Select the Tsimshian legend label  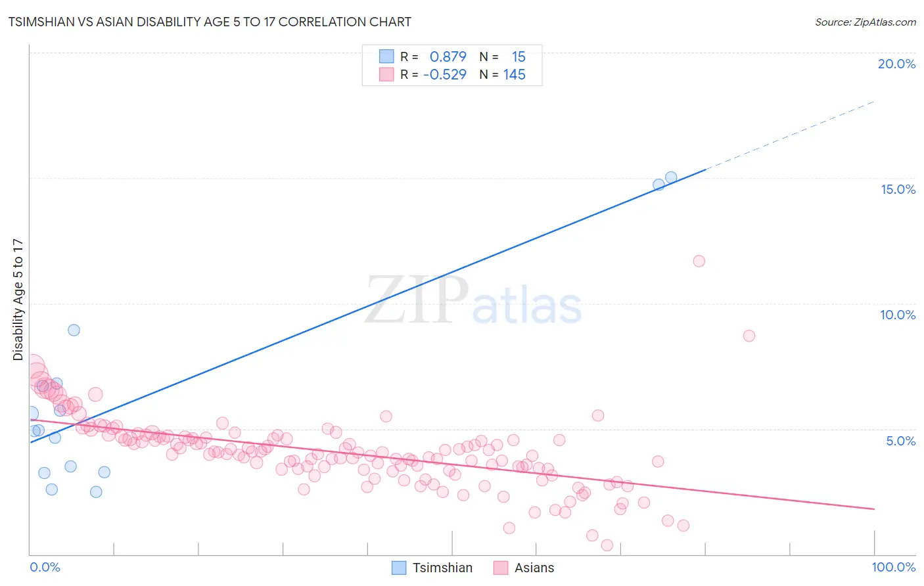click(x=442, y=568)
